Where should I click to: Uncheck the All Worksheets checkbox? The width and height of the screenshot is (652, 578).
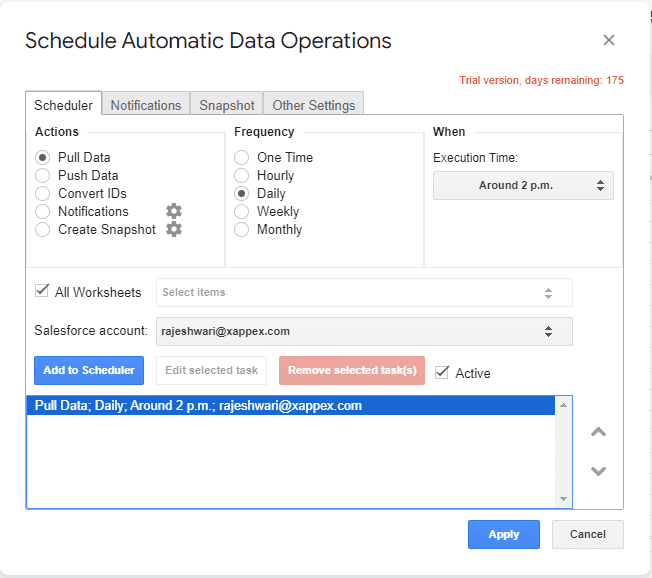point(42,291)
